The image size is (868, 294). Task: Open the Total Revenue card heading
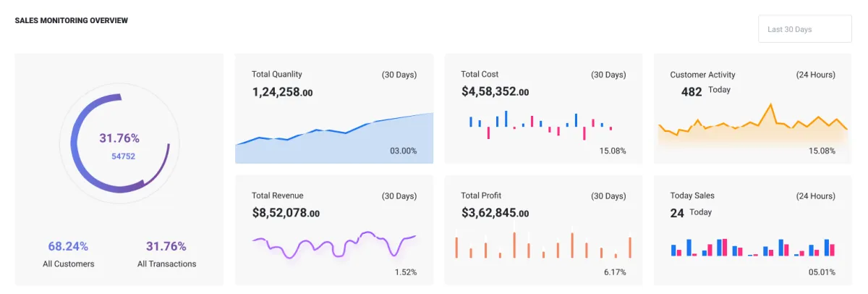tap(278, 196)
